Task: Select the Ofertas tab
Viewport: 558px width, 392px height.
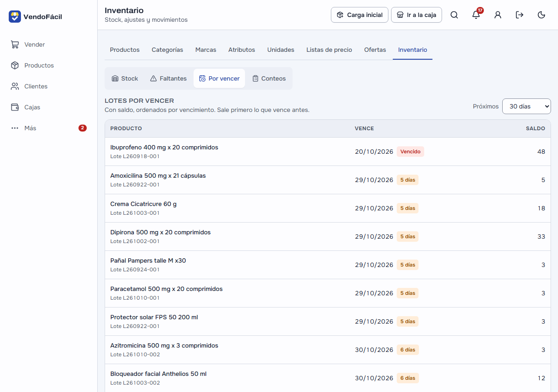Action: pos(375,50)
